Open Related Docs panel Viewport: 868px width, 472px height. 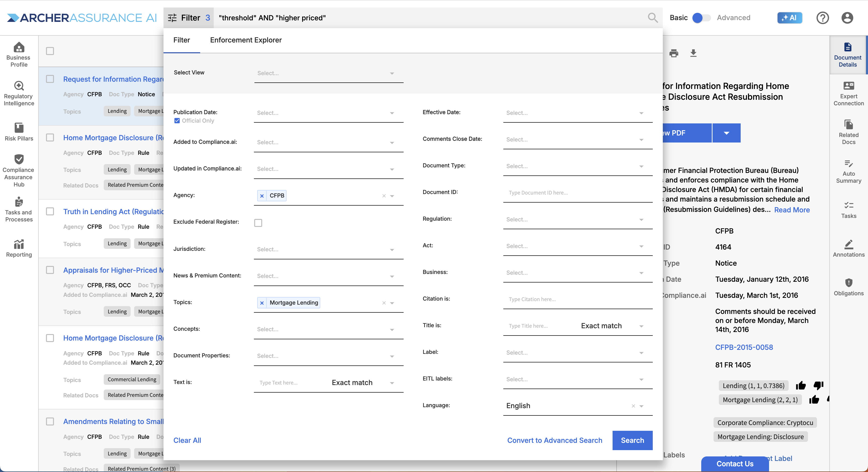pos(848,132)
